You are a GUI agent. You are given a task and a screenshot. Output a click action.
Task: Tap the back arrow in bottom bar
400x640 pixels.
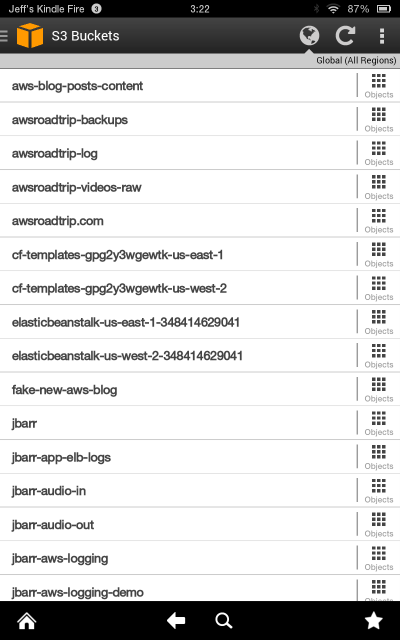point(176,621)
